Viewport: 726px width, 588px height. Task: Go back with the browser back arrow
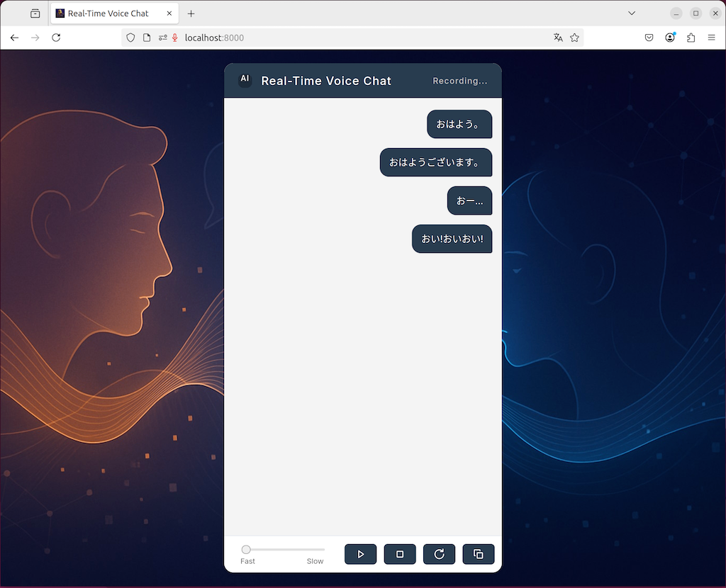coord(14,38)
